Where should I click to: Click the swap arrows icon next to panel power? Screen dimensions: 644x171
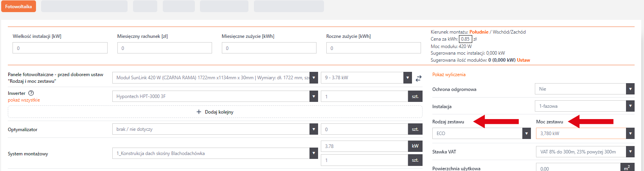coord(418,78)
